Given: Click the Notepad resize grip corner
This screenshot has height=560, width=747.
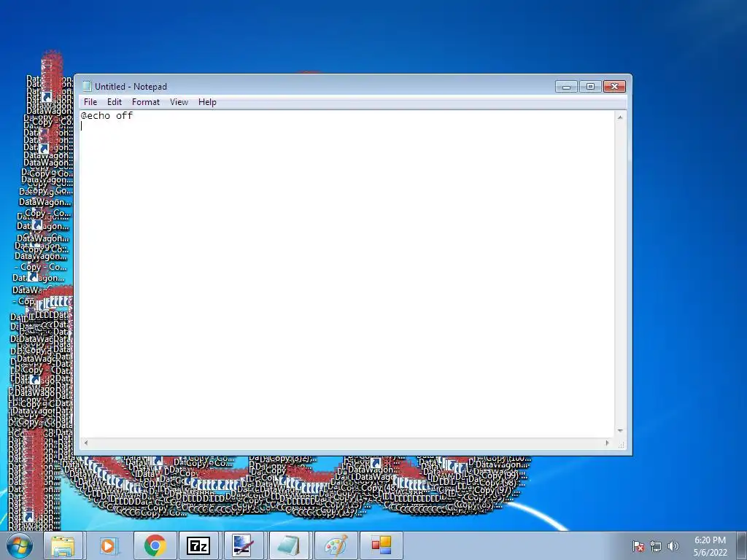Looking at the screenshot, I should (x=621, y=444).
